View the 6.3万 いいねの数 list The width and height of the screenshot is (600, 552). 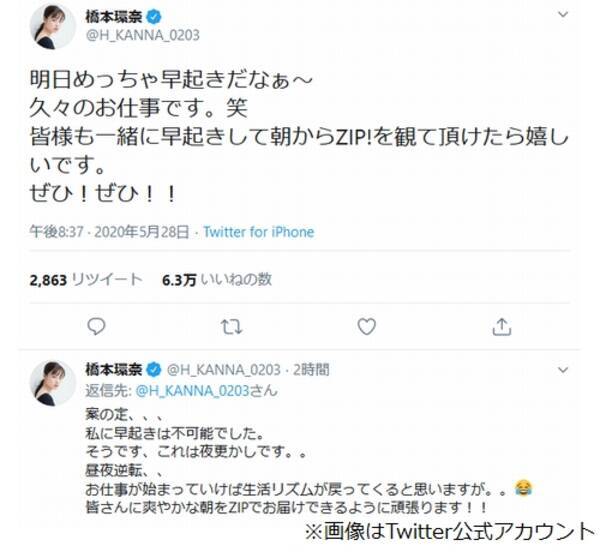(x=217, y=280)
